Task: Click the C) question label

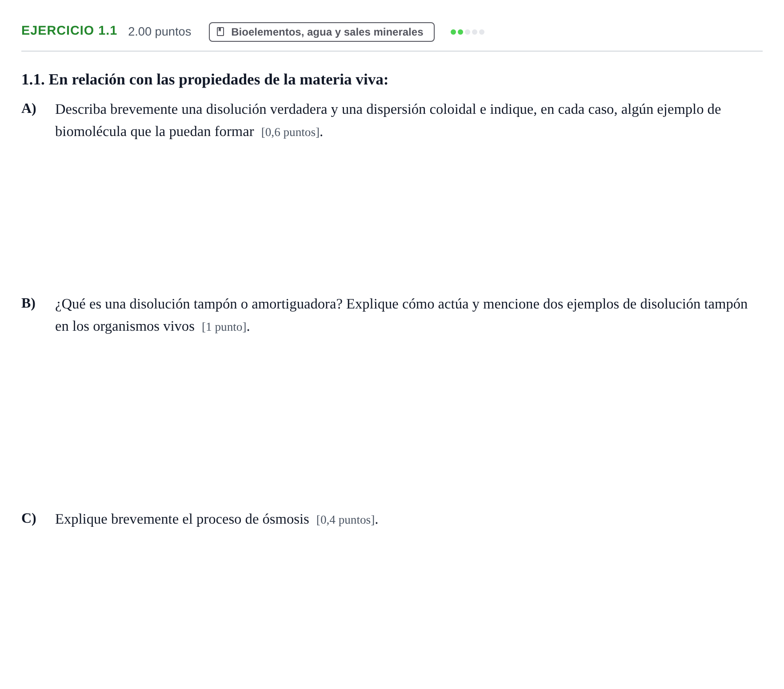Action: 29,518
